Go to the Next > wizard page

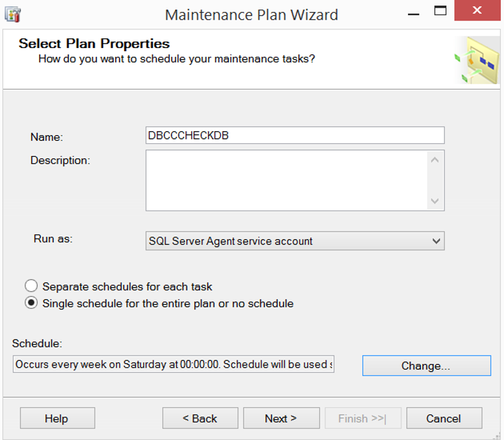point(281,418)
